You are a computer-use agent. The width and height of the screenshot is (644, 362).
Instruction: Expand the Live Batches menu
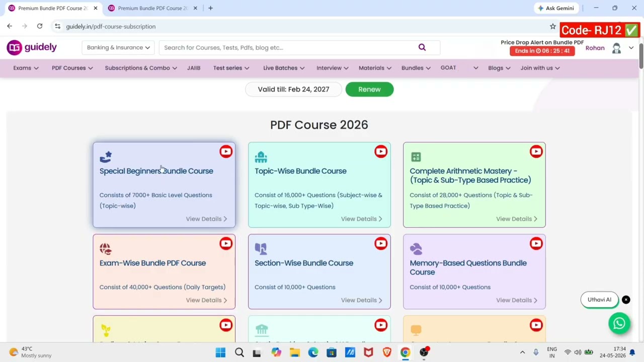click(284, 68)
